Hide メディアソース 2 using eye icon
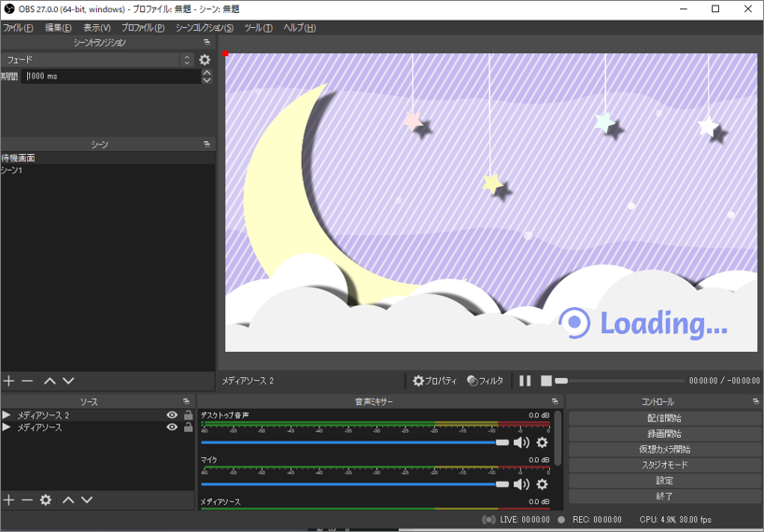The height and width of the screenshot is (532, 764). pyautogui.click(x=172, y=415)
